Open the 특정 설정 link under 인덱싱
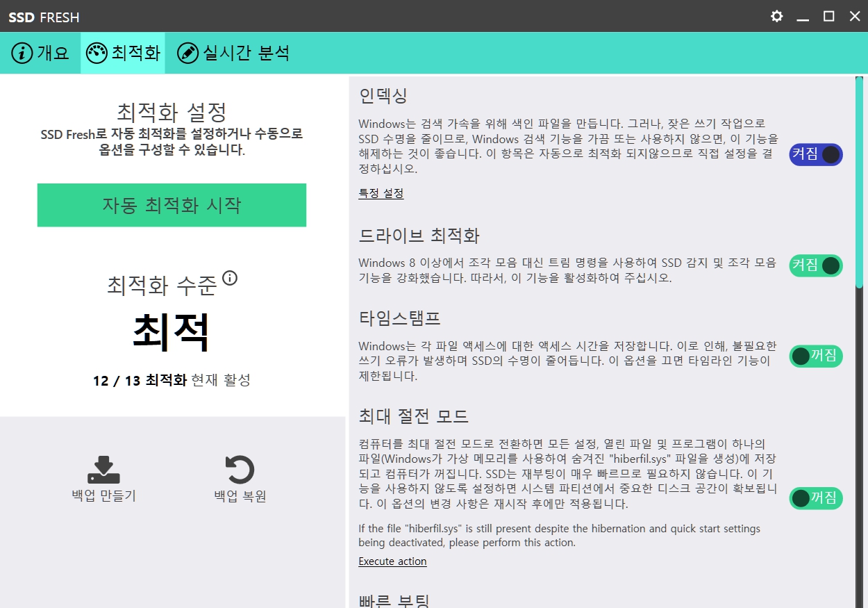The height and width of the screenshot is (608, 868). pyautogui.click(x=381, y=193)
